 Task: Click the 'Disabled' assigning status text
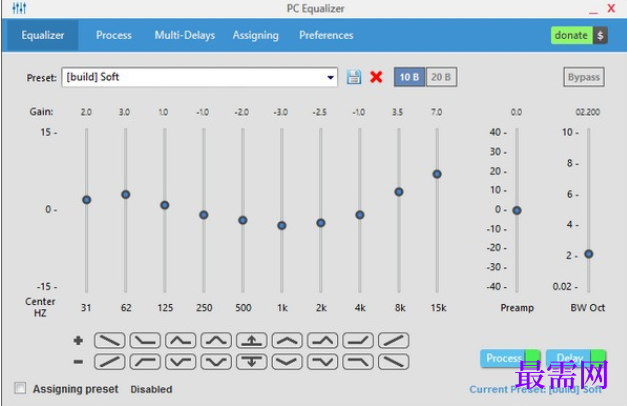[x=151, y=389]
